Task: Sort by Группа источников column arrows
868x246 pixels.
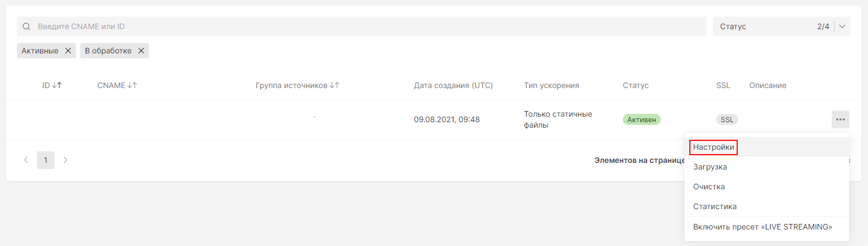Action: pos(335,85)
